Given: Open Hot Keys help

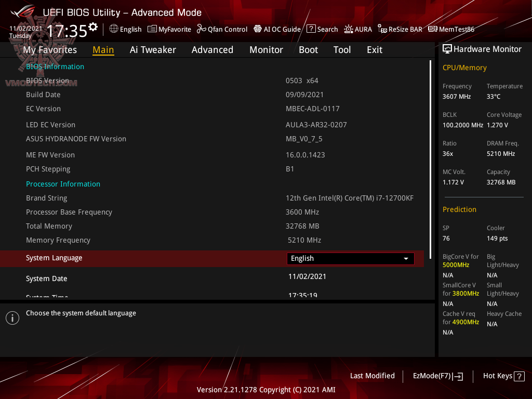Looking at the screenshot, I should (x=503, y=376).
